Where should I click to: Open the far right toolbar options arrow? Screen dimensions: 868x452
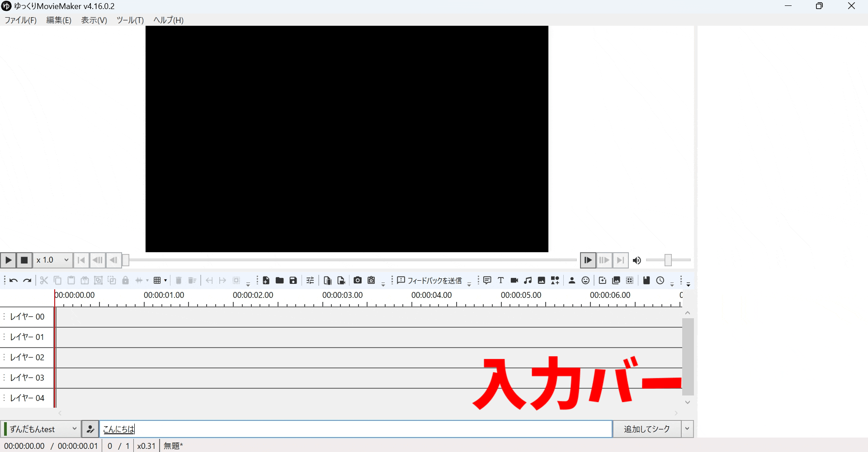pos(688,284)
